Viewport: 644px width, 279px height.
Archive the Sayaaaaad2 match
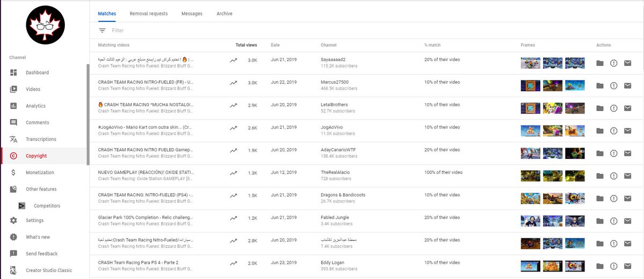click(x=600, y=63)
